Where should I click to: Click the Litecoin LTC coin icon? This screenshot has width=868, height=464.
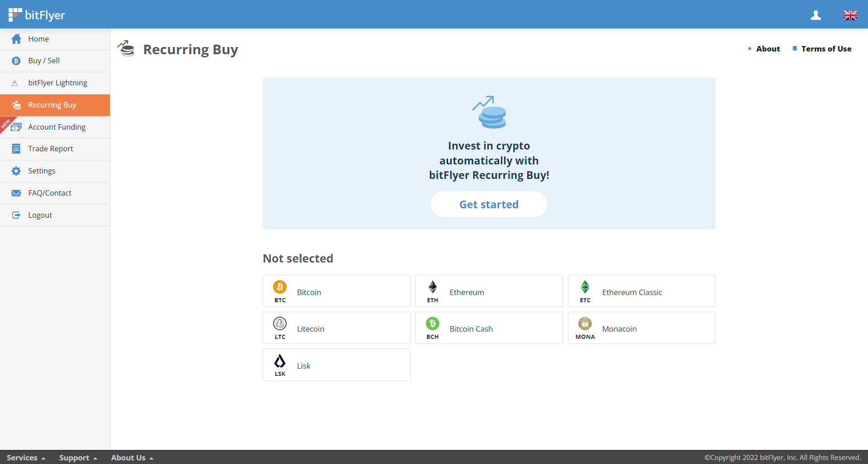click(280, 323)
